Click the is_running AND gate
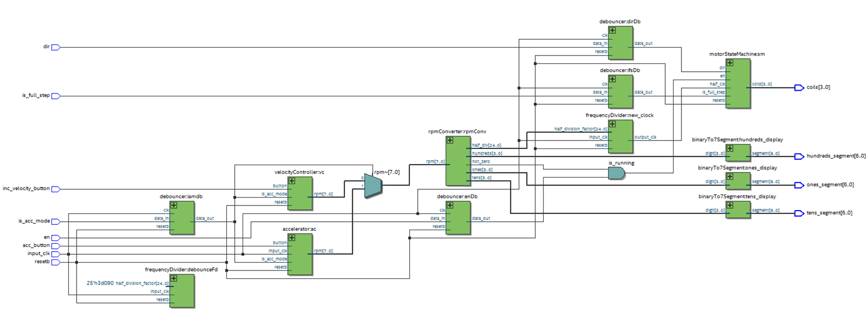 coord(616,173)
